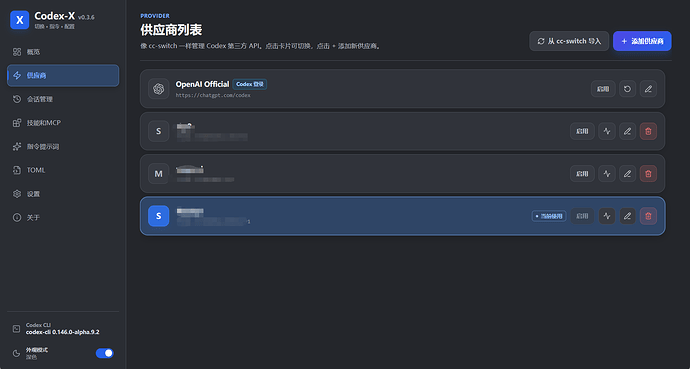
Task: Click the OpenAI Official provider name
Action: point(202,84)
